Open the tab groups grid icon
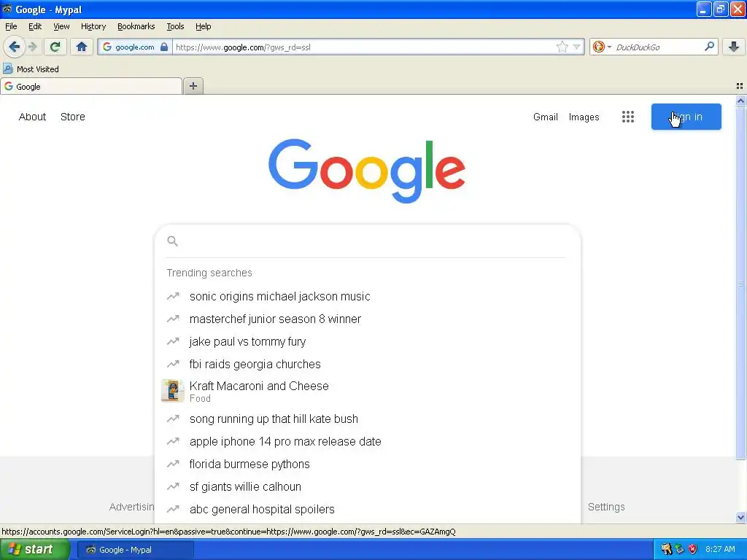 pos(740,86)
